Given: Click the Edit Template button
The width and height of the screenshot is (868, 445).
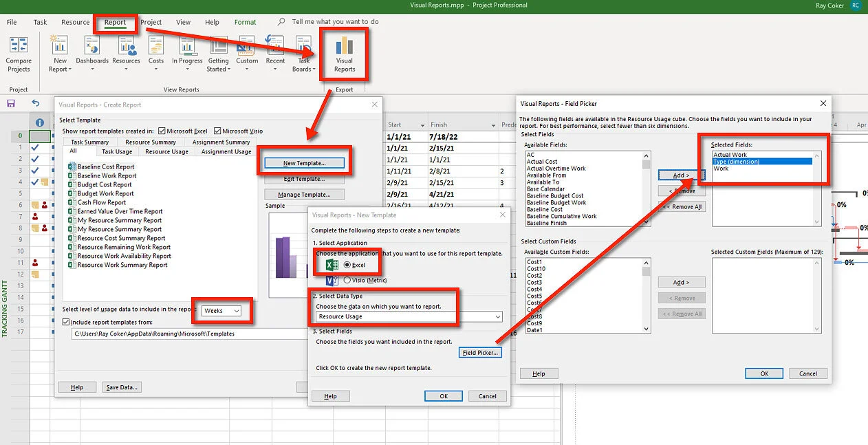Looking at the screenshot, I should 305,179.
